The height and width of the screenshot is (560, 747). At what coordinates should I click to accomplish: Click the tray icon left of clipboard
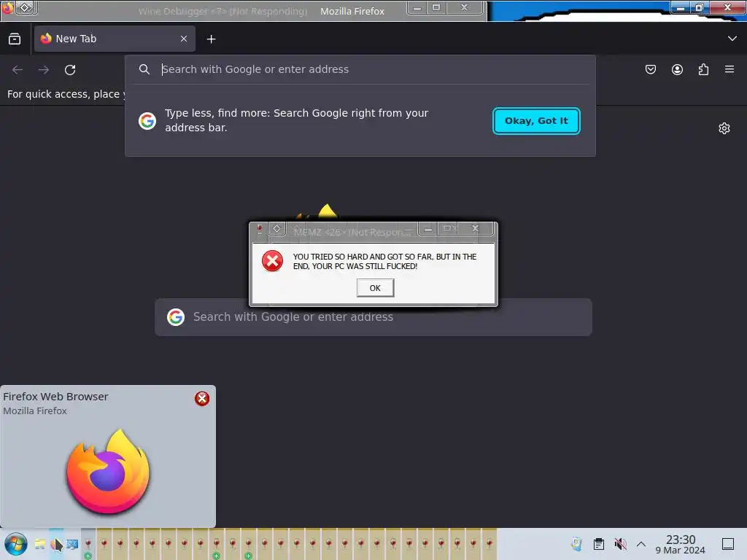pos(577,544)
